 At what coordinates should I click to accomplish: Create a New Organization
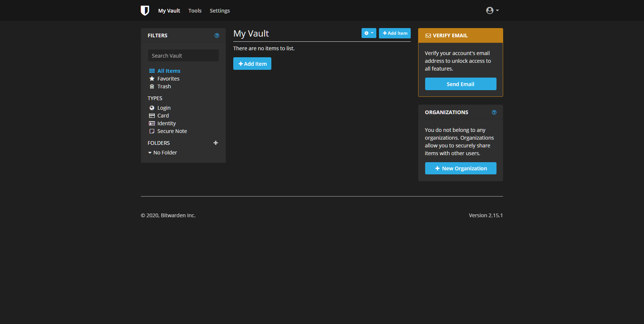(x=460, y=168)
